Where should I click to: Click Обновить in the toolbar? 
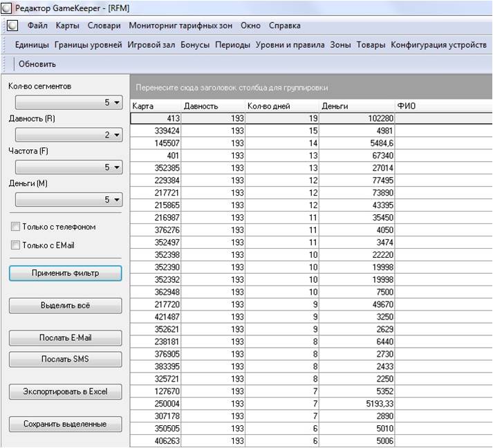[x=37, y=64]
